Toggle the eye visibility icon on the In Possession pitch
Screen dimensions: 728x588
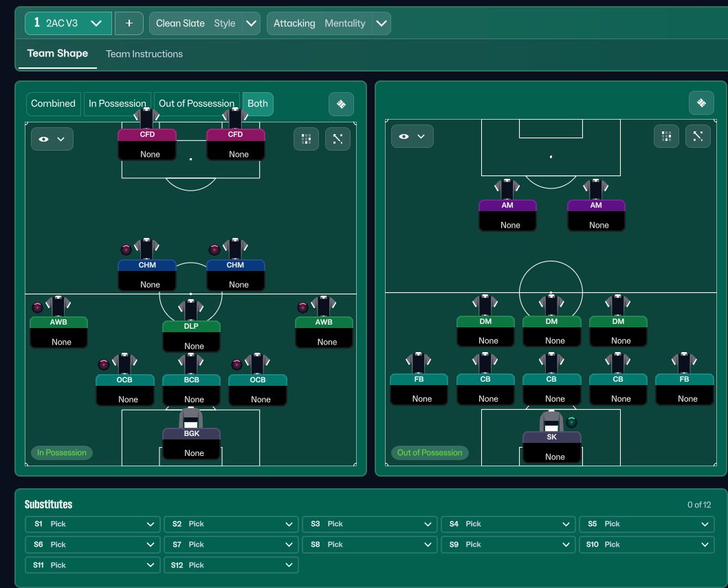click(x=43, y=139)
